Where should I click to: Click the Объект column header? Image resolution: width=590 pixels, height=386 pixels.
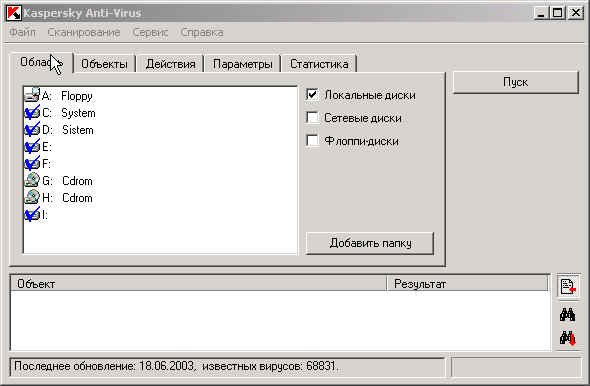point(198,284)
